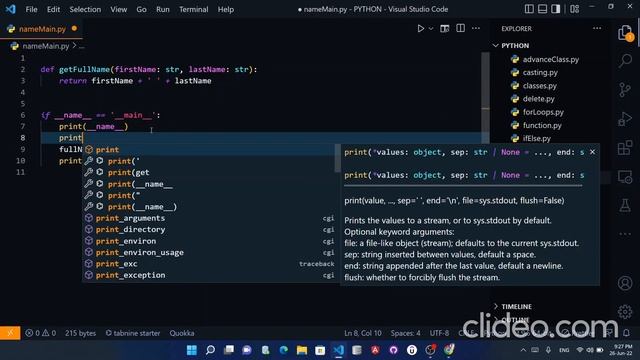Open the Remote Explorer view

[x=625, y=177]
